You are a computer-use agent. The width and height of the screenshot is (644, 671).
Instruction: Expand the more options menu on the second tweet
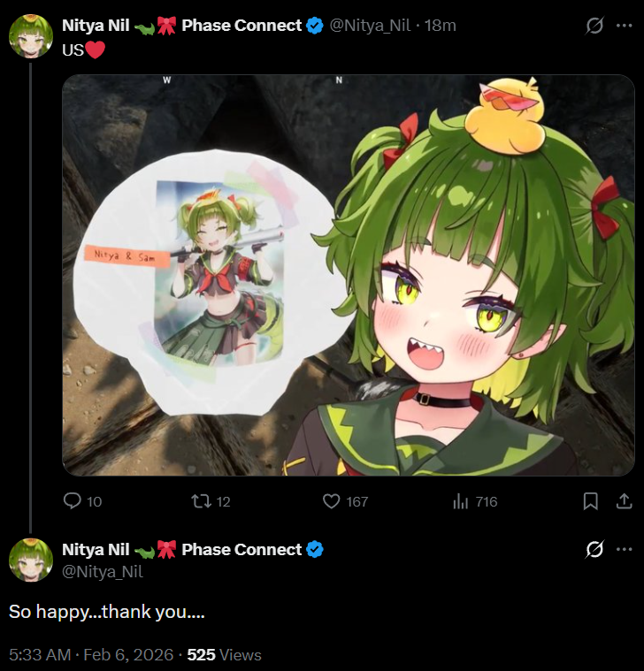click(624, 549)
